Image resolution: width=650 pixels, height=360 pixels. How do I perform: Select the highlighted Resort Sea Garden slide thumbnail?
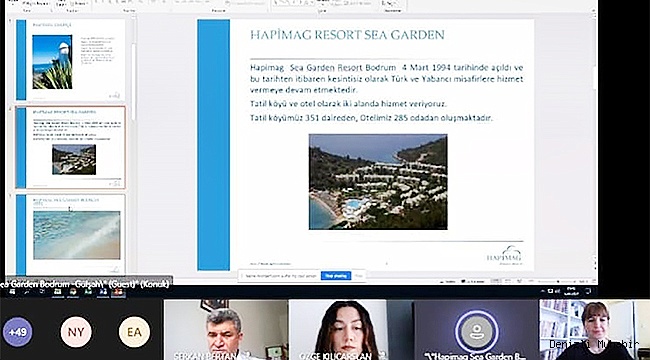click(x=70, y=147)
